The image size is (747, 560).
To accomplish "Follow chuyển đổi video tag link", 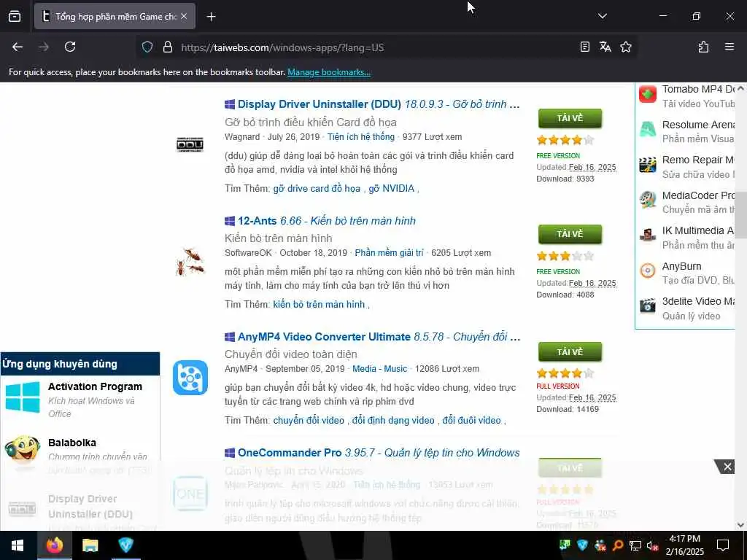I will click(x=309, y=421).
